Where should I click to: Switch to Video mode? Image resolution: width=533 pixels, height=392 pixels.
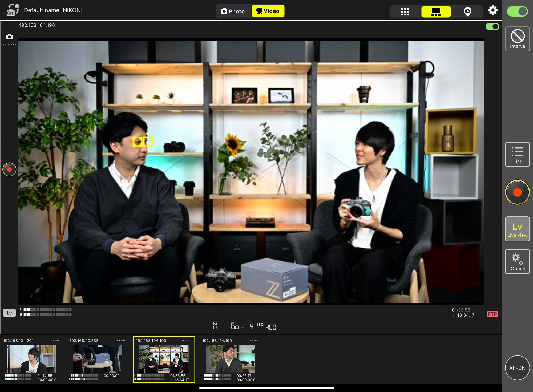[x=268, y=11]
